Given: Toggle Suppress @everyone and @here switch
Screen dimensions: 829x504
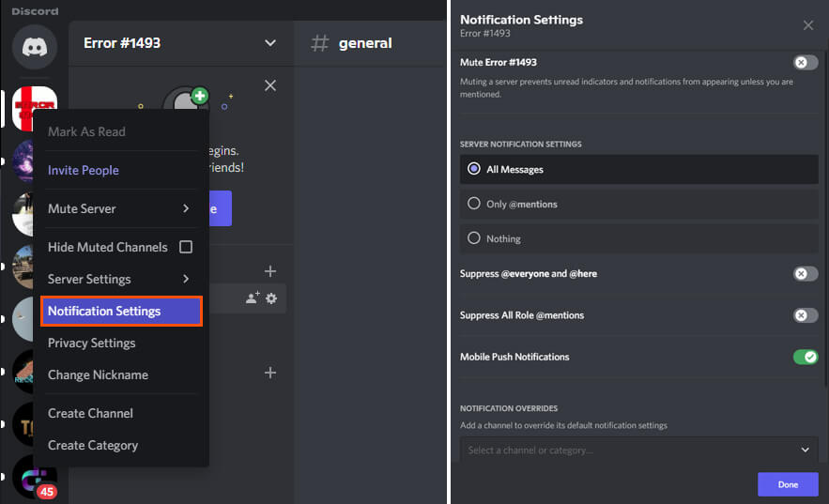Looking at the screenshot, I should (806, 274).
